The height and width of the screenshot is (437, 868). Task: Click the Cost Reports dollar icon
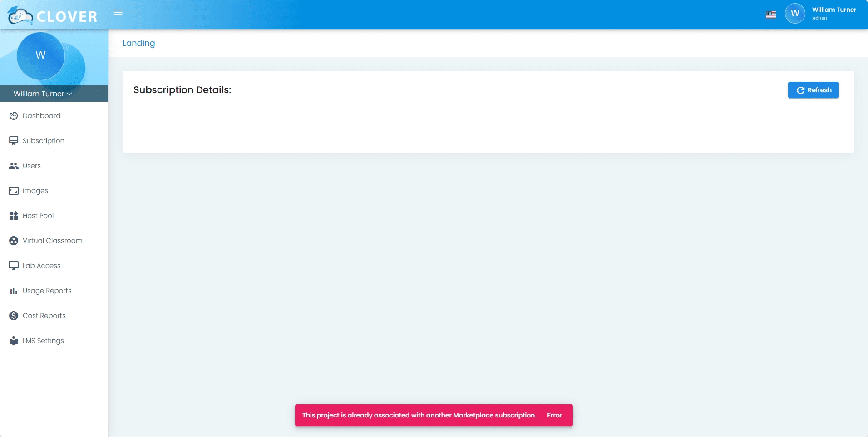14,316
